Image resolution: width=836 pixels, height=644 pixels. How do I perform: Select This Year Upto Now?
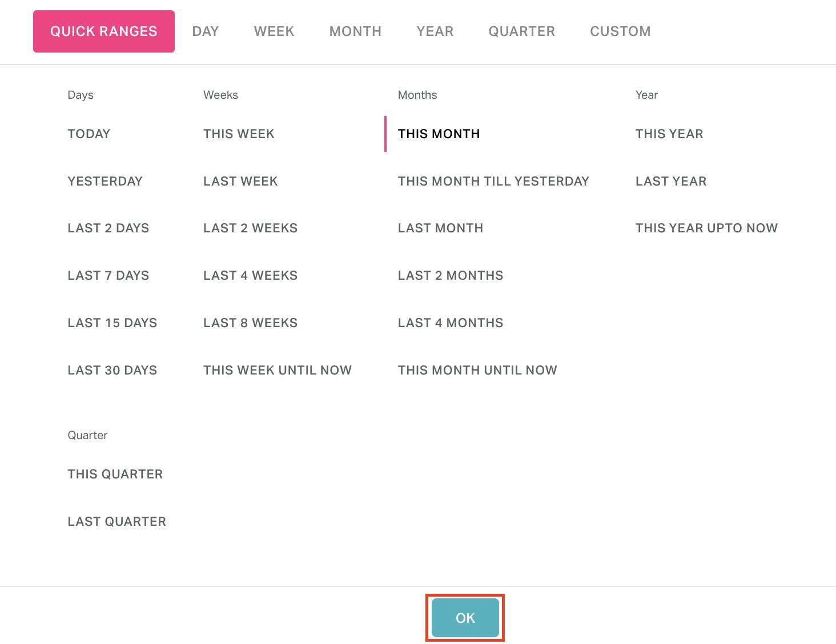pos(706,228)
